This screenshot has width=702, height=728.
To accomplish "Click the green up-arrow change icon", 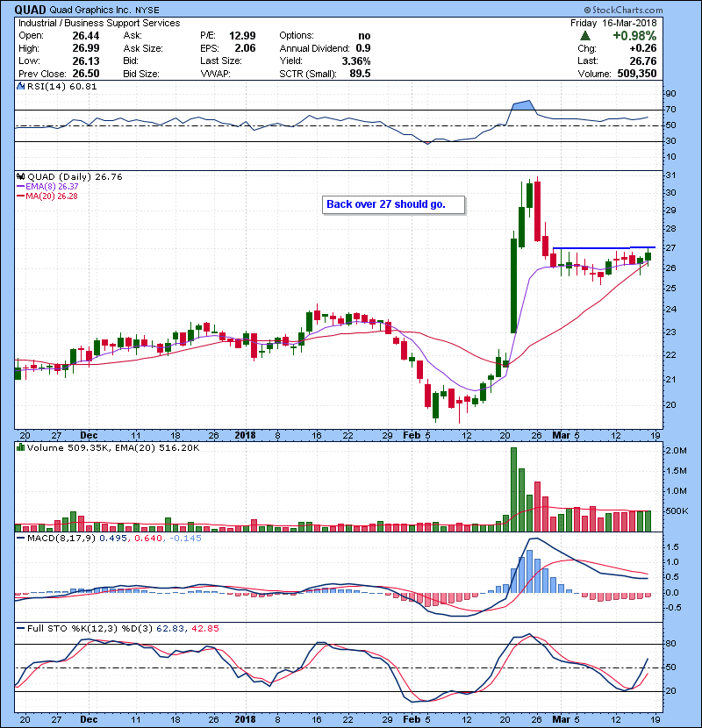I will (585, 35).
